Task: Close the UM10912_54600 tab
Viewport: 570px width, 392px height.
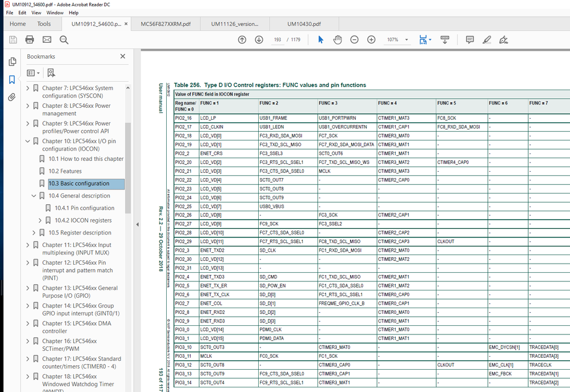Action: [x=126, y=24]
